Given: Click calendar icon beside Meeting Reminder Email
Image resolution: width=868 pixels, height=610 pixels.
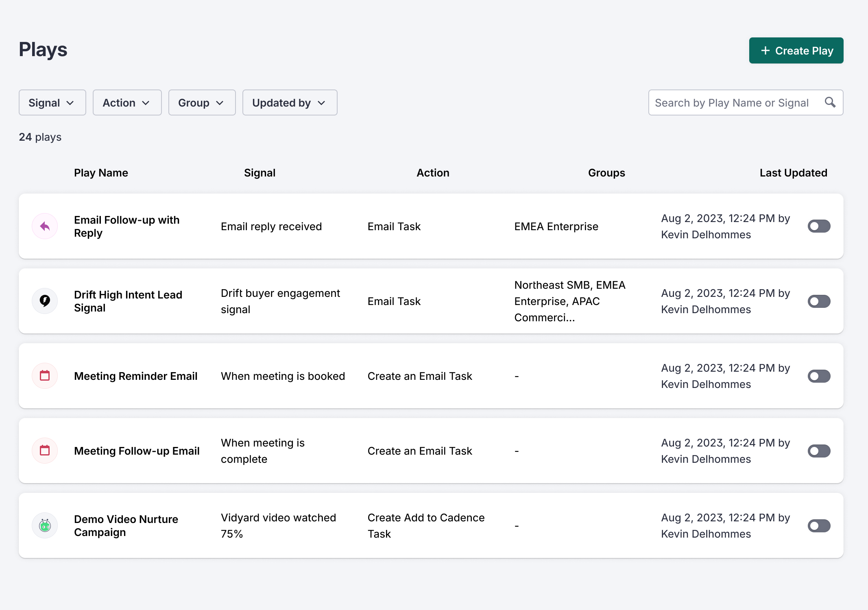Looking at the screenshot, I should click(x=45, y=376).
